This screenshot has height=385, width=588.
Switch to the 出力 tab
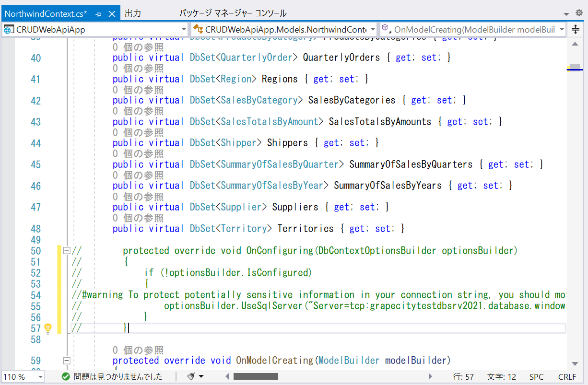133,13
